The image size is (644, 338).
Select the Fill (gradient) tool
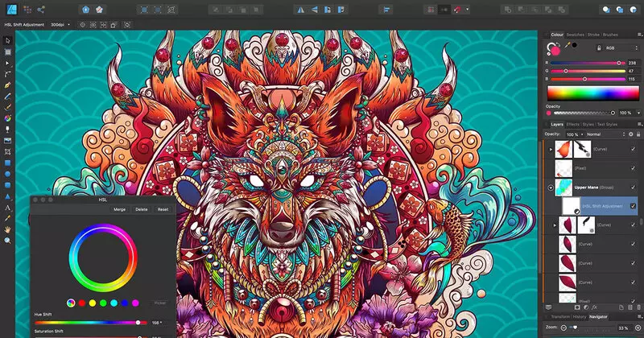pyautogui.click(x=7, y=118)
